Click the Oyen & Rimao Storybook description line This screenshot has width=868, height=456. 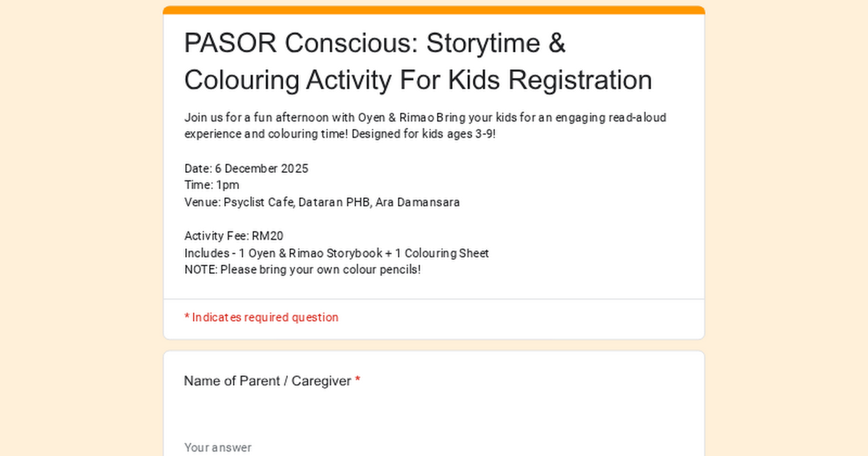(336, 253)
